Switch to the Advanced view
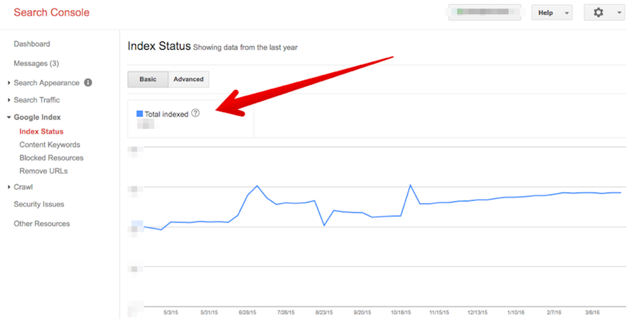 point(189,79)
